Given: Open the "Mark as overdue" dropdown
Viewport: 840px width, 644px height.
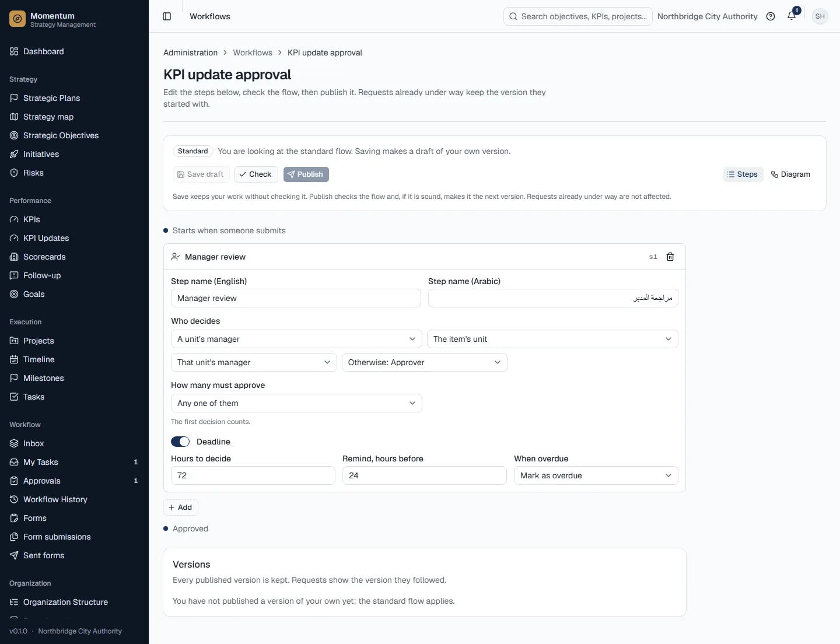Looking at the screenshot, I should pyautogui.click(x=596, y=475).
